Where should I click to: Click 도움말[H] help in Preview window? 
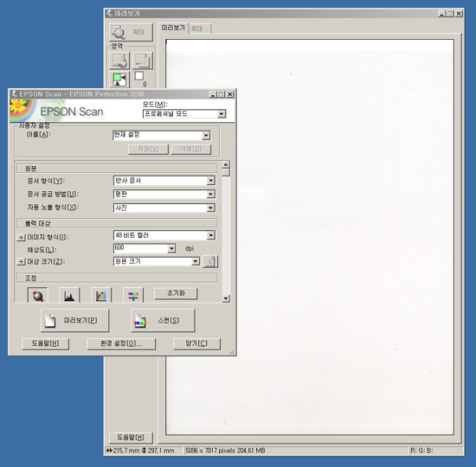pyautogui.click(x=131, y=438)
